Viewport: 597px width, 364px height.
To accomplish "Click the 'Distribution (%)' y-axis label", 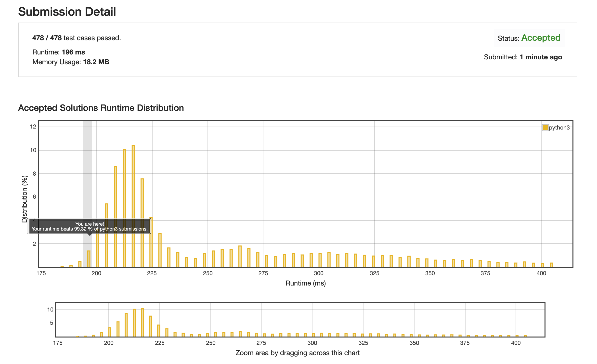I will (25, 199).
